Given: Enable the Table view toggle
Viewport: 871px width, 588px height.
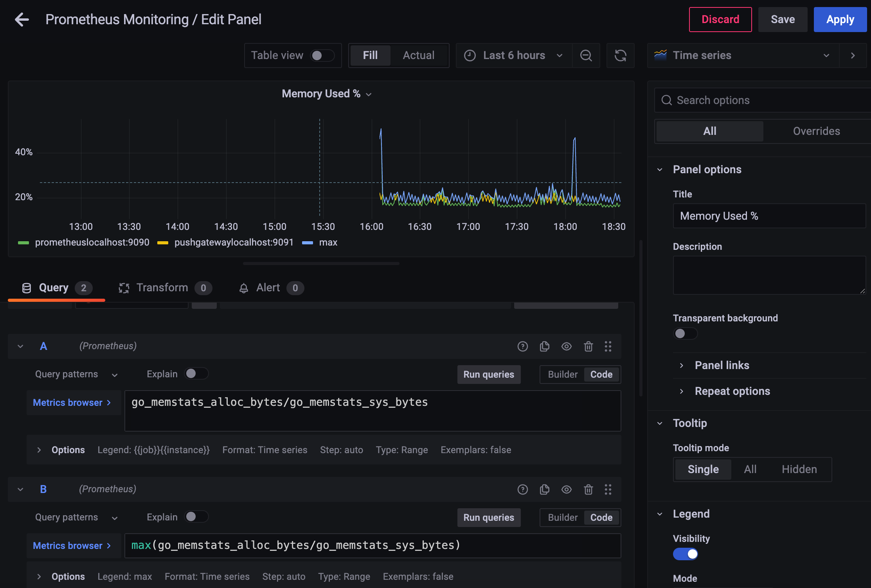Looking at the screenshot, I should 322,56.
